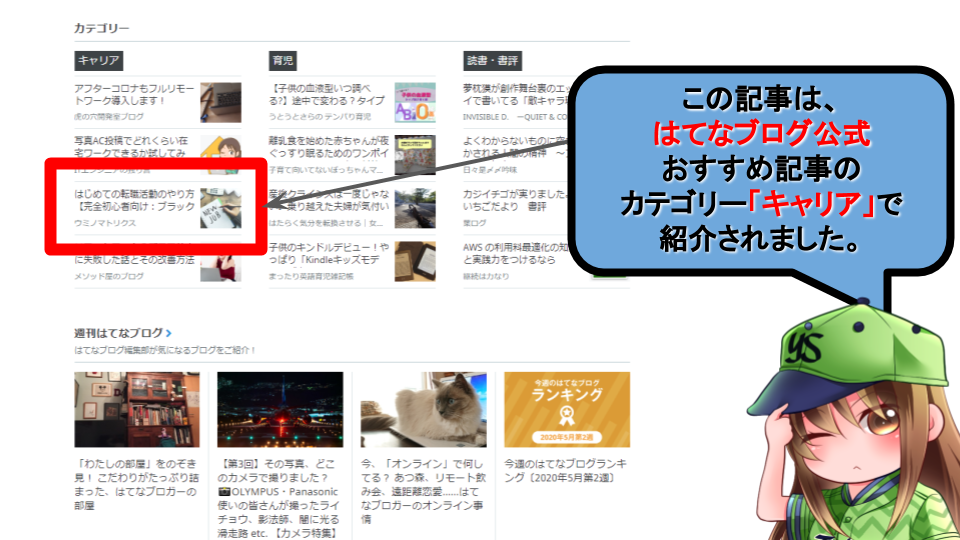Image resolution: width=960 pixels, height=540 pixels.
Task: Open the はたらく気分を転換させる blog name
Action: click(326, 223)
